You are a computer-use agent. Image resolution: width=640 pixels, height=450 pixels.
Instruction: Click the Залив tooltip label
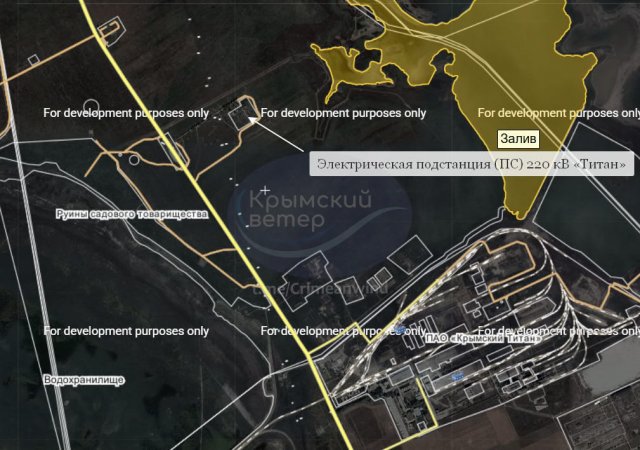tap(520, 138)
